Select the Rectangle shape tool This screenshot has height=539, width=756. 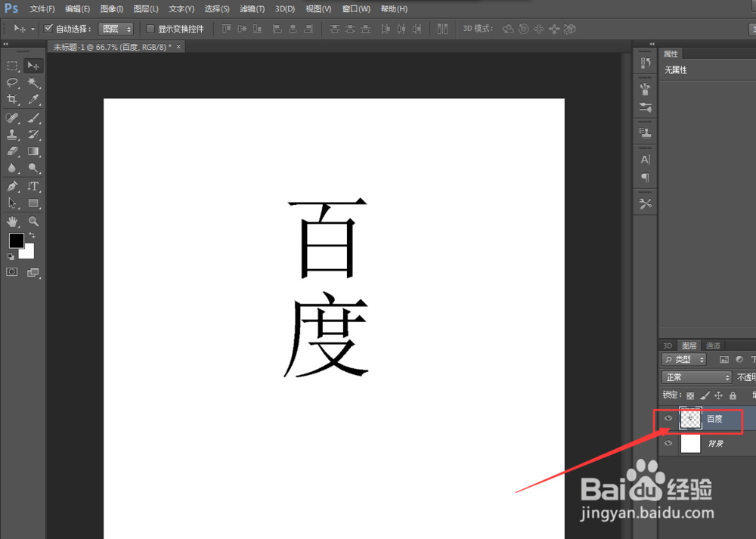pyautogui.click(x=33, y=203)
